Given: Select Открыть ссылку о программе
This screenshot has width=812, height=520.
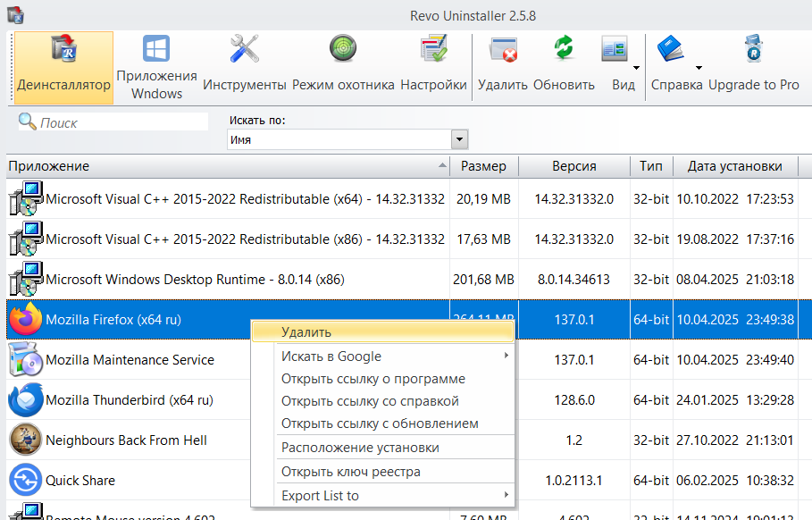Looking at the screenshot, I should pos(382,379).
